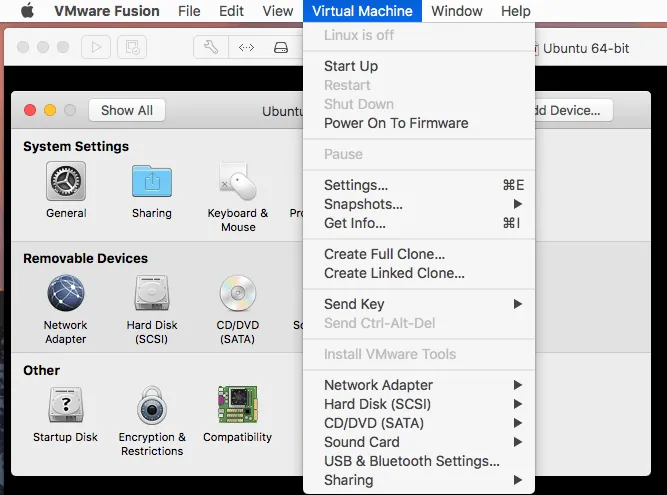Open the Sharing folder settings

152,182
